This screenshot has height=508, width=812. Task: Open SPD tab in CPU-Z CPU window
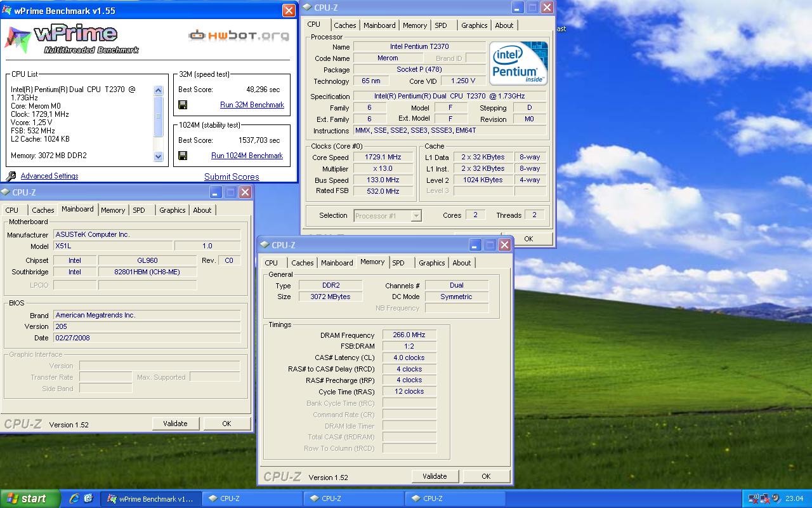[x=441, y=25]
